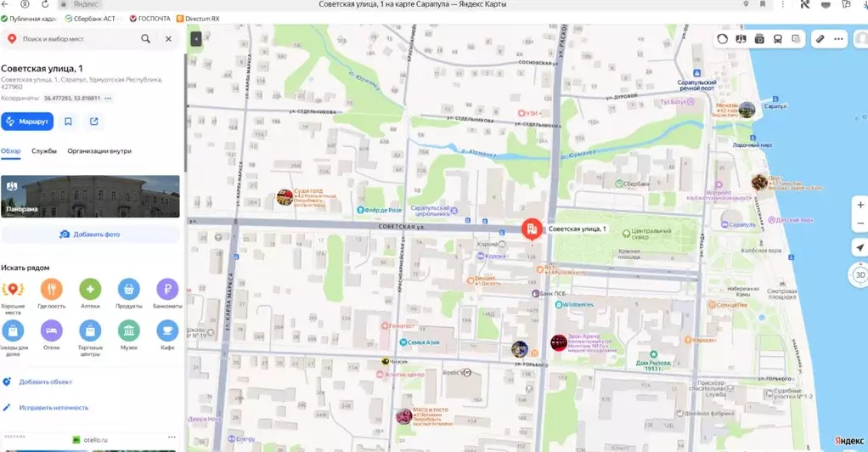This screenshot has height=452, width=868.
Task: Select the Продукты category icon
Action: click(129, 289)
